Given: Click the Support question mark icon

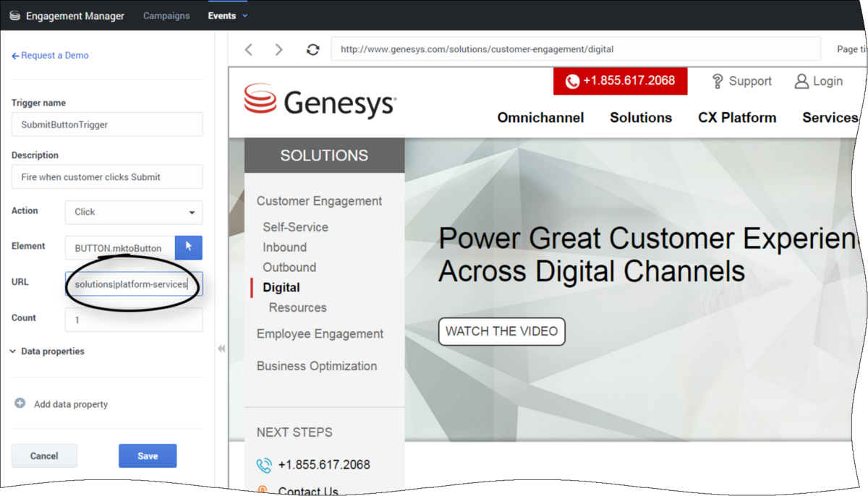Looking at the screenshot, I should pos(718,81).
